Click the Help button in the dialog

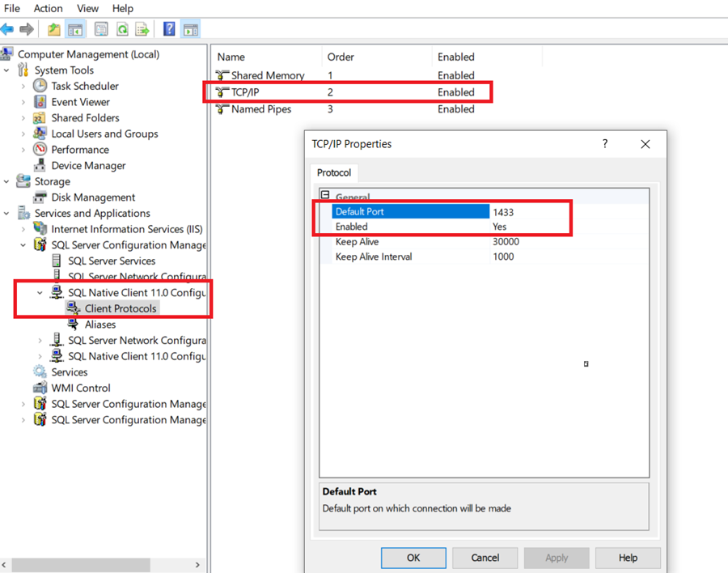[x=628, y=557]
